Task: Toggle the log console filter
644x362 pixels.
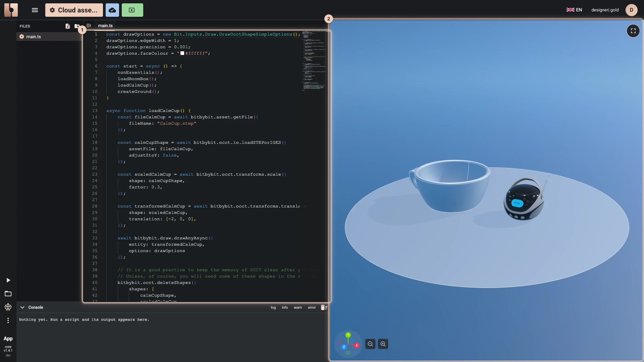Action: click(x=273, y=307)
